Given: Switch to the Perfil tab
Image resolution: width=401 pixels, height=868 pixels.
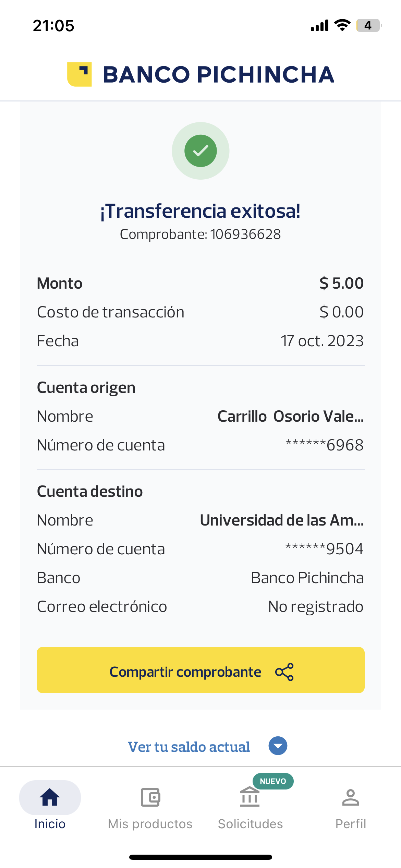Looking at the screenshot, I should 350,823.
